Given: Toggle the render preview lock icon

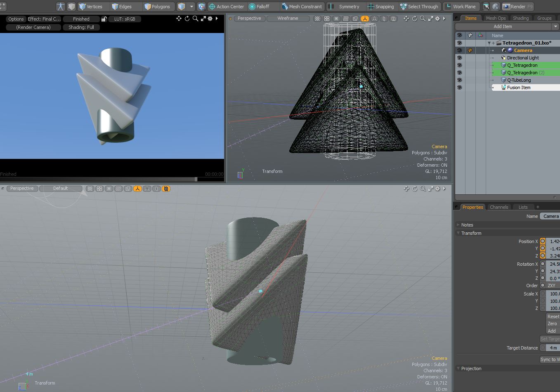Looking at the screenshot, I should [x=104, y=19].
